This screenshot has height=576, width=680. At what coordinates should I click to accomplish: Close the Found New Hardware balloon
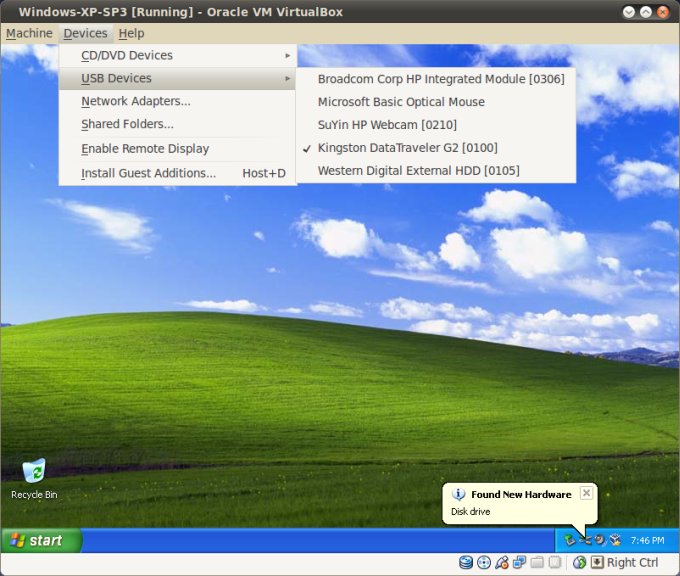coord(586,493)
